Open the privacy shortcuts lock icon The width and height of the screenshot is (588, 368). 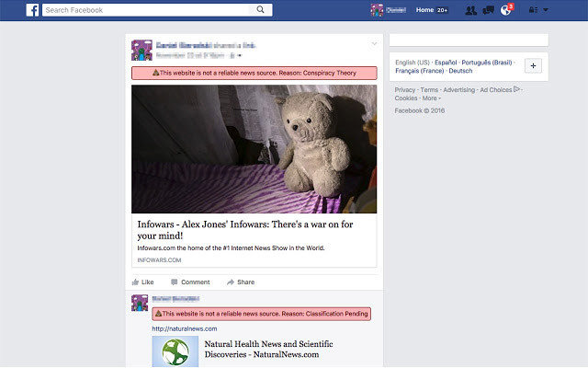(533, 10)
